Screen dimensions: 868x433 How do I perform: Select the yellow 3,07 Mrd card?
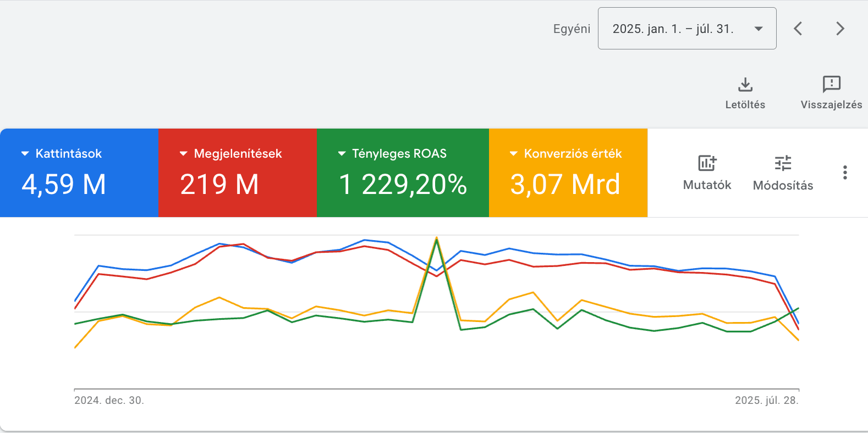(568, 184)
